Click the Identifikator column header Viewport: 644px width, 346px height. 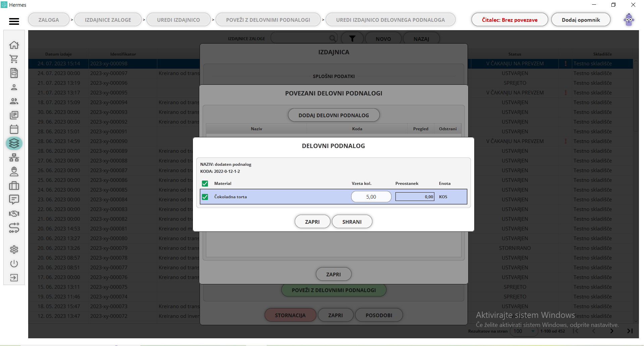(x=123, y=54)
